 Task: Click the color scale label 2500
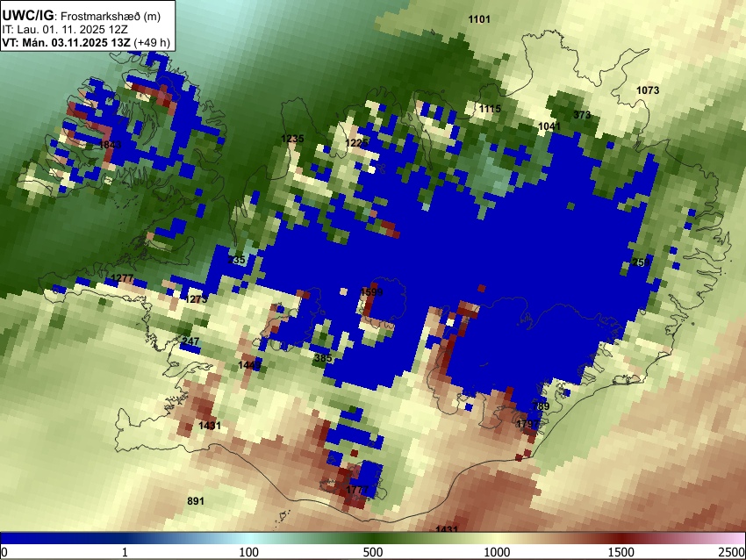click(733, 552)
